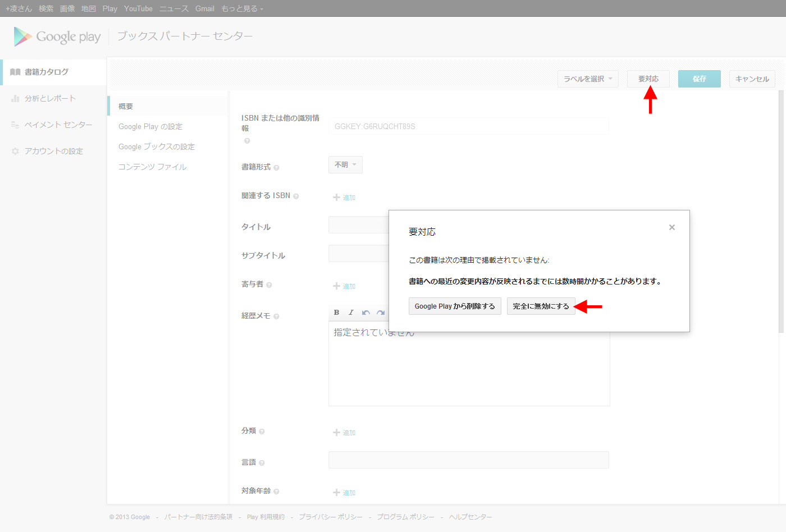Click +凌さん in the top bar

[19, 8]
